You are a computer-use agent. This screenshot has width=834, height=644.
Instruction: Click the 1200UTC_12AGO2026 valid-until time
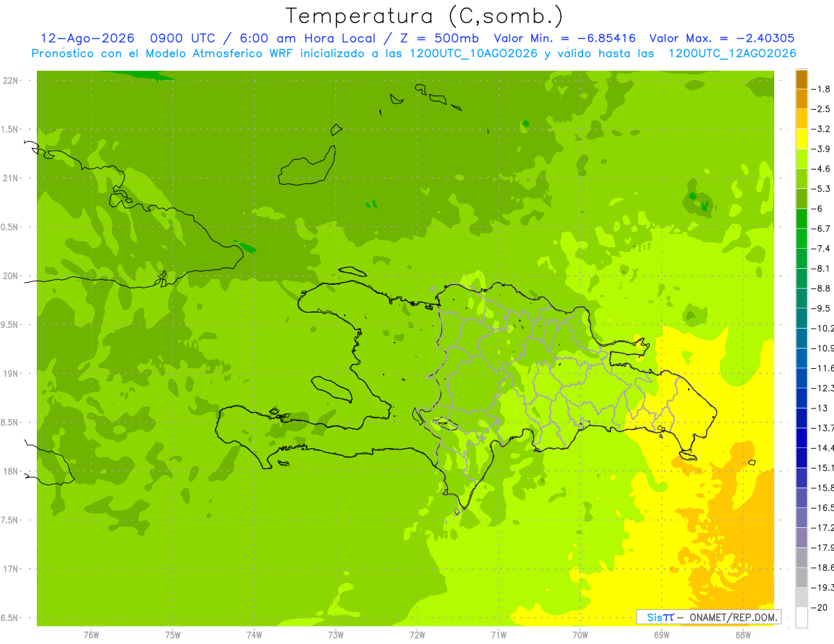732,53
